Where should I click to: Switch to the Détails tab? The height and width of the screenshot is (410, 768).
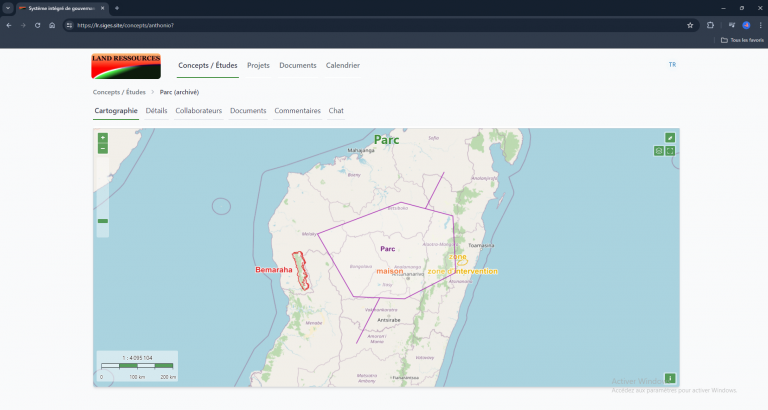point(156,111)
